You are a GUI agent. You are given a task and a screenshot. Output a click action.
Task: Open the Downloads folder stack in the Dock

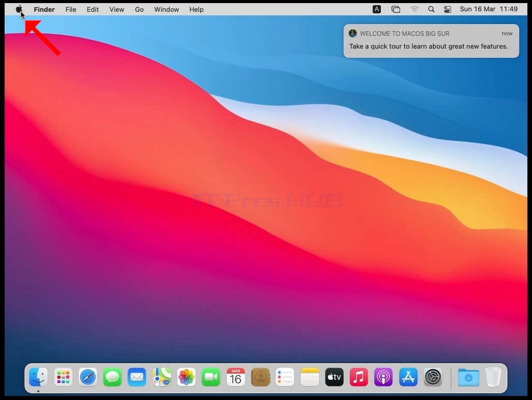coord(468,377)
